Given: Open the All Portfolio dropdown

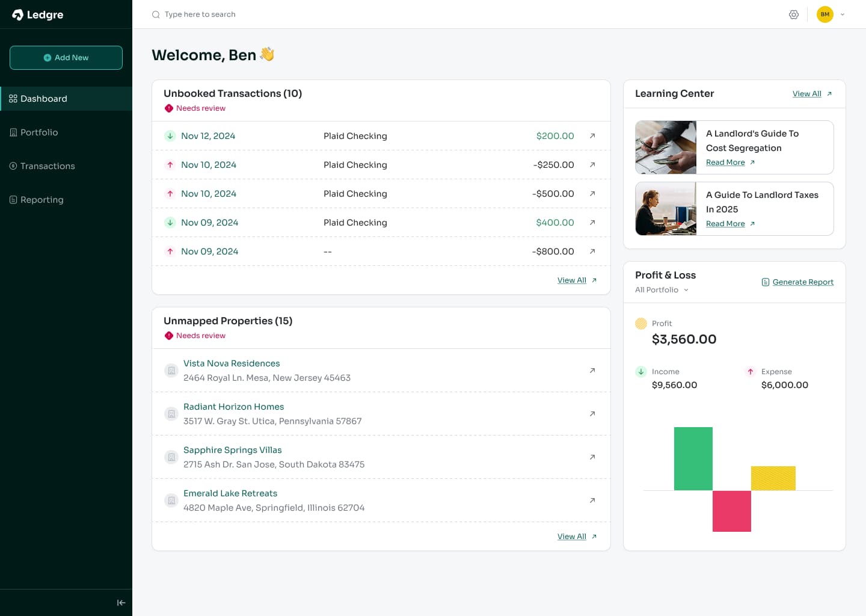Looking at the screenshot, I should 661,289.
